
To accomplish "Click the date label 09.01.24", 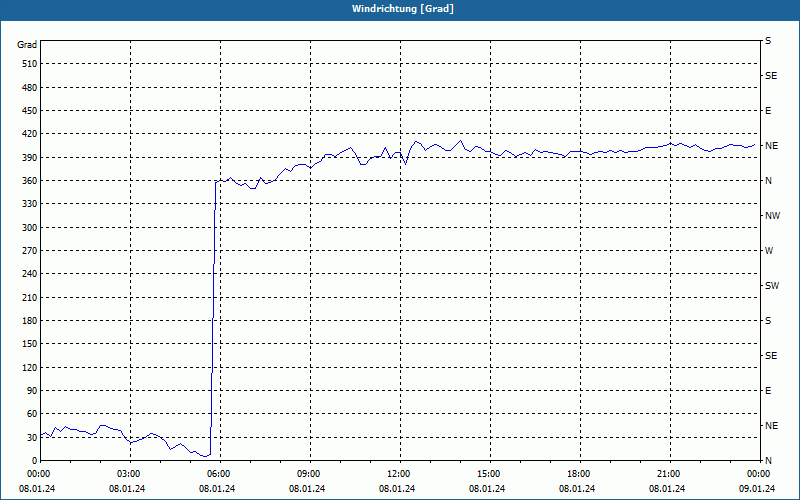I will click(x=757, y=489).
